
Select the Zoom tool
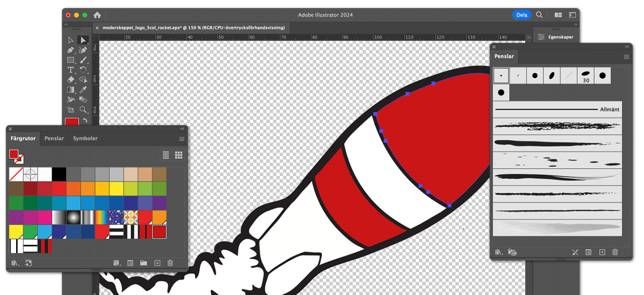point(84,110)
